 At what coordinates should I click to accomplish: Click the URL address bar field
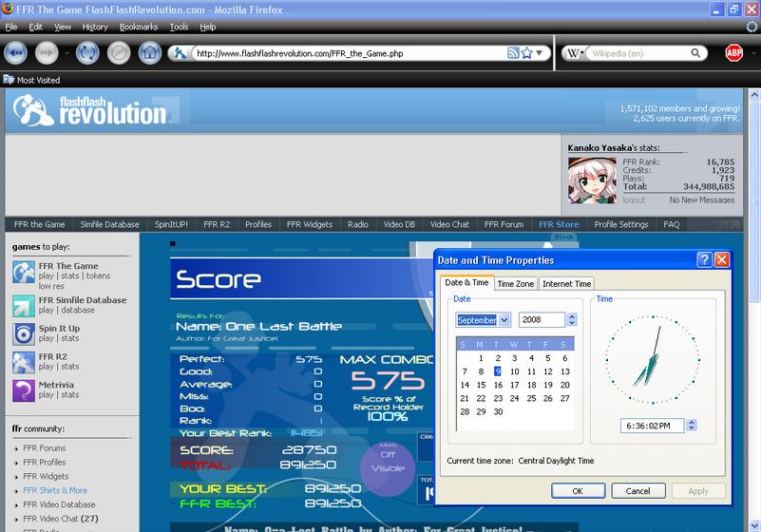pyautogui.click(x=350, y=53)
